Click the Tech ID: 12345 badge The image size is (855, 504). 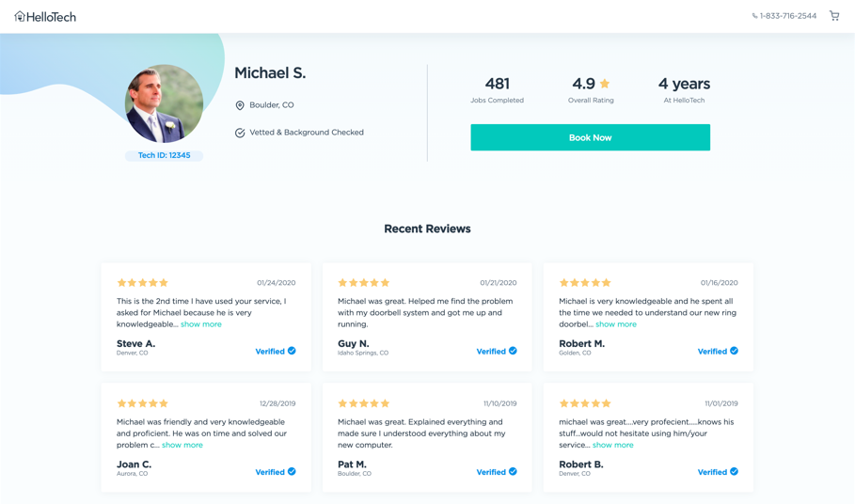(164, 155)
